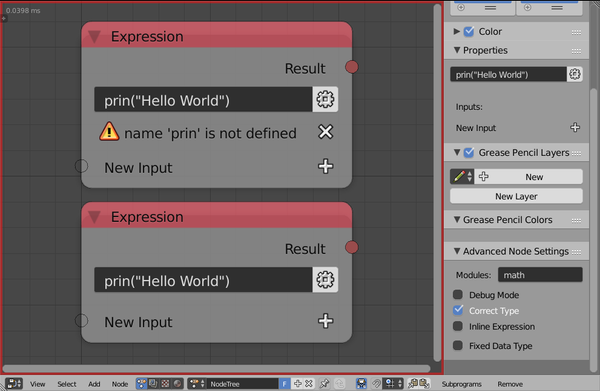Enable Inline Expression checkbox
The width and height of the screenshot is (600, 391).
pos(458,326)
